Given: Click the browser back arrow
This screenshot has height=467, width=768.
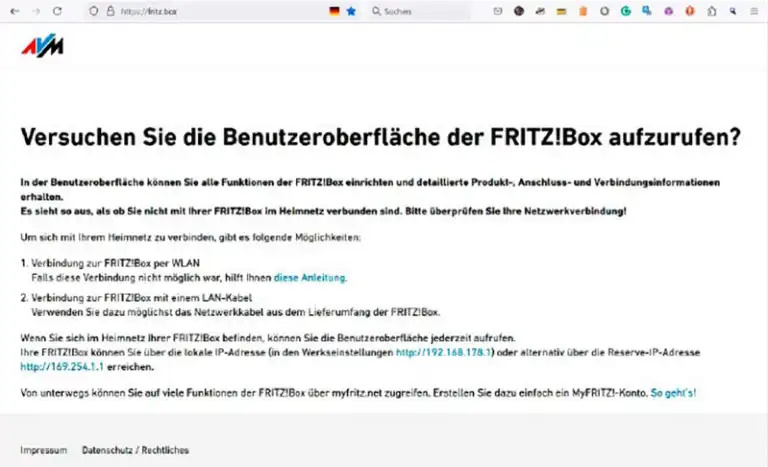Looking at the screenshot, I should point(14,11).
